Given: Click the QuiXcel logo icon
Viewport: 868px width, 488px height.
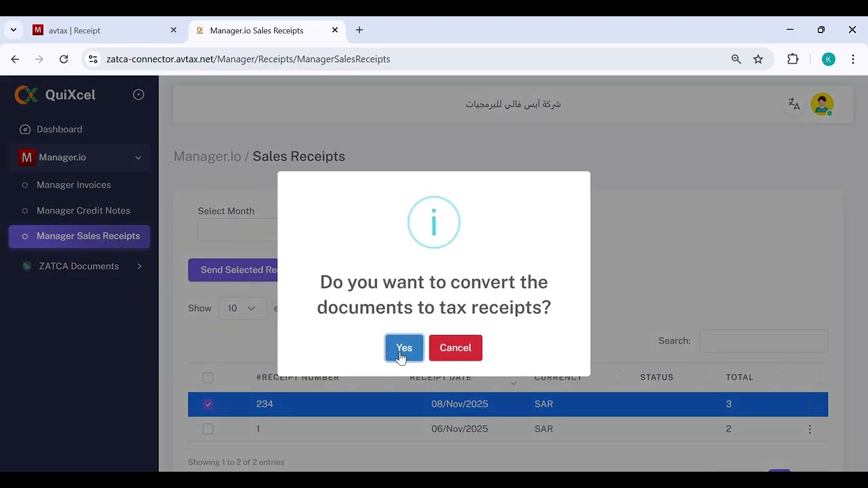Looking at the screenshot, I should pyautogui.click(x=25, y=95).
